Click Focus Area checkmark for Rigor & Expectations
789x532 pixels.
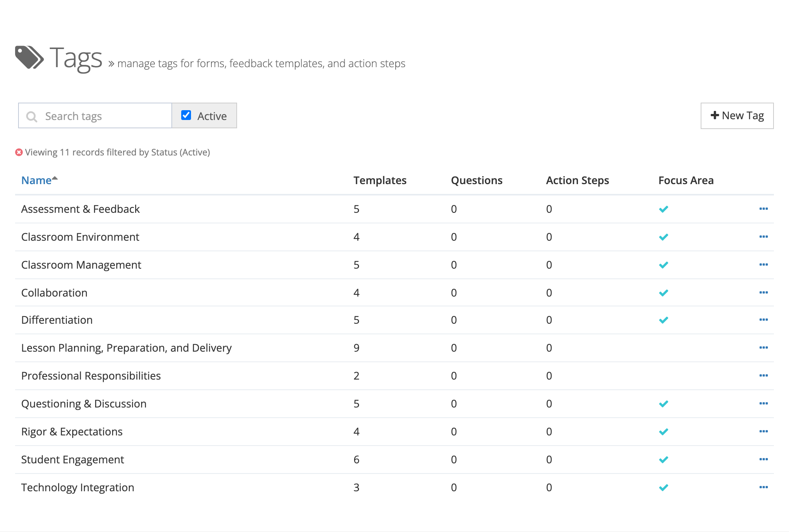click(x=664, y=432)
